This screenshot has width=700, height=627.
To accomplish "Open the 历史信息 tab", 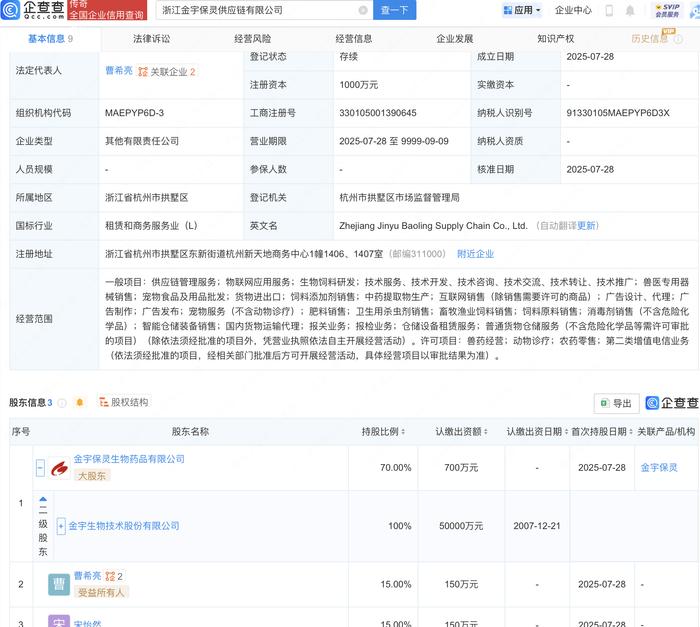I will click(x=650, y=39).
